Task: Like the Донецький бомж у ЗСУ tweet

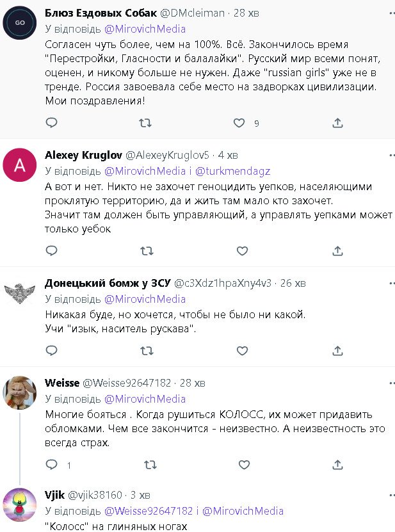Action: tap(241, 351)
